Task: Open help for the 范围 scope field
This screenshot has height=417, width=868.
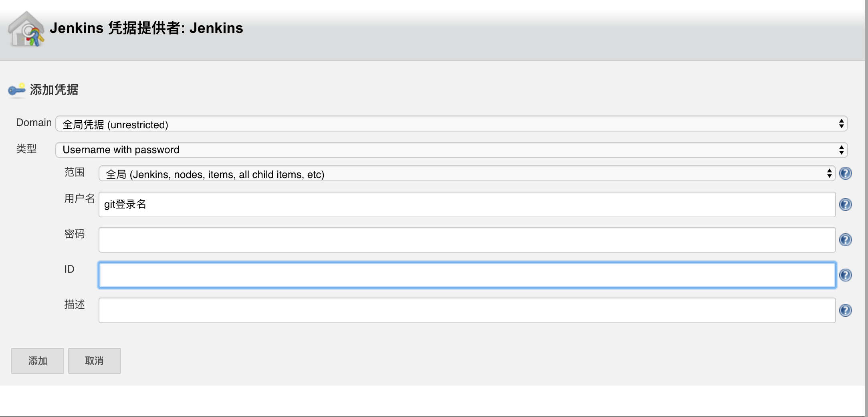Action: click(846, 173)
